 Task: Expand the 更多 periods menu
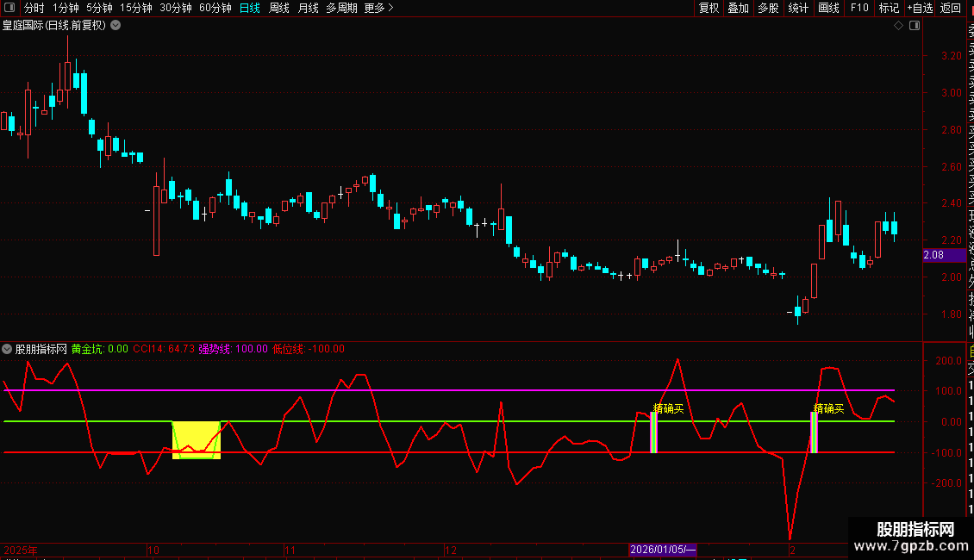click(x=378, y=9)
